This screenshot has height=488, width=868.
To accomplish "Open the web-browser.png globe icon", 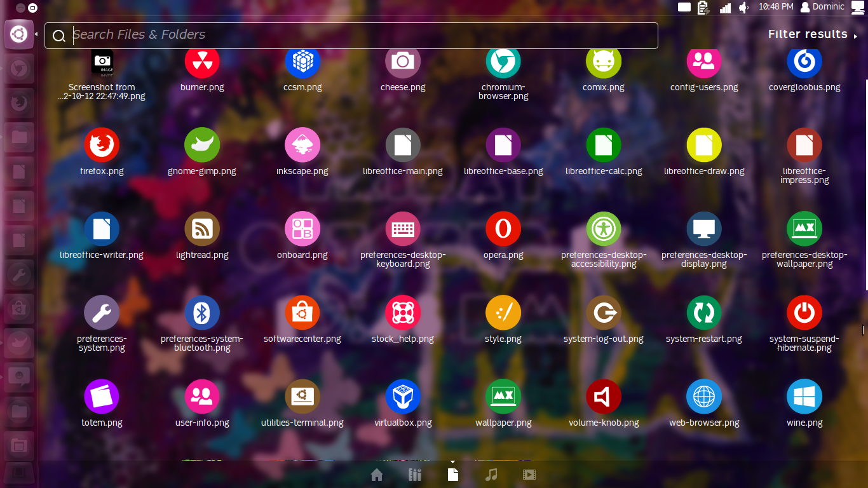I will pos(704,396).
